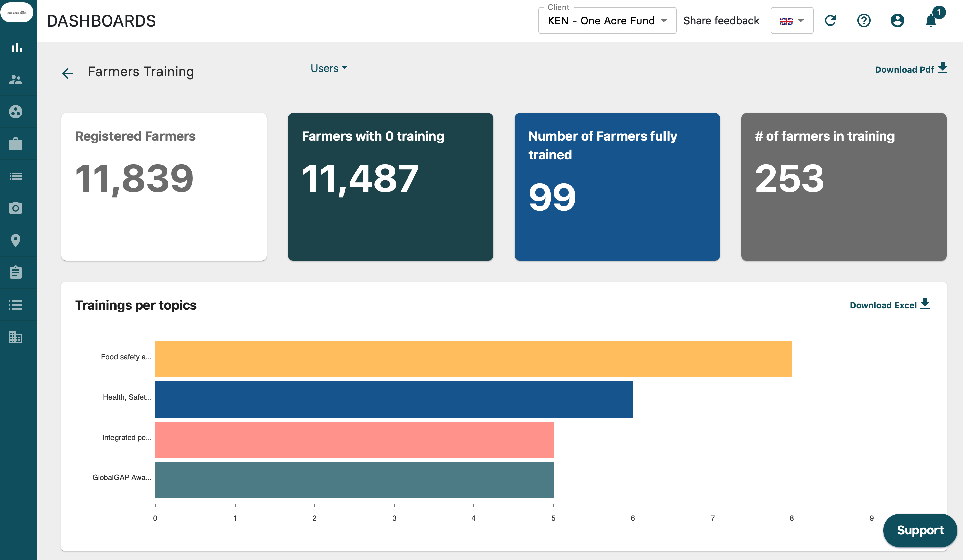Open the Support chat button
Image resolution: width=963 pixels, height=560 pixels.
(920, 530)
